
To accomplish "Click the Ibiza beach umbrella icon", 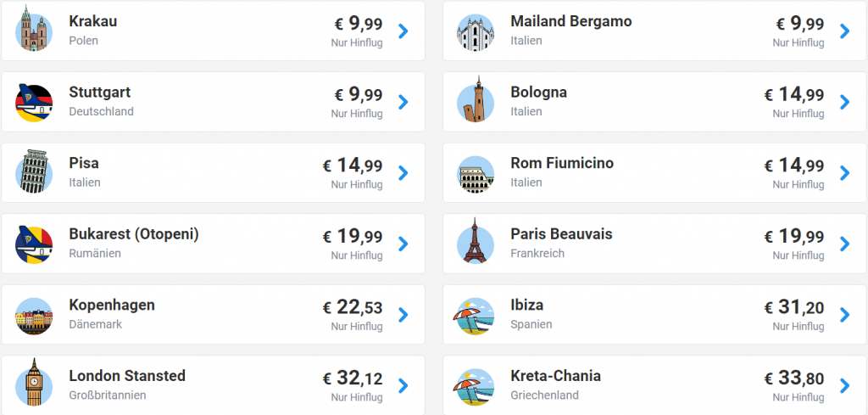I will (476, 316).
